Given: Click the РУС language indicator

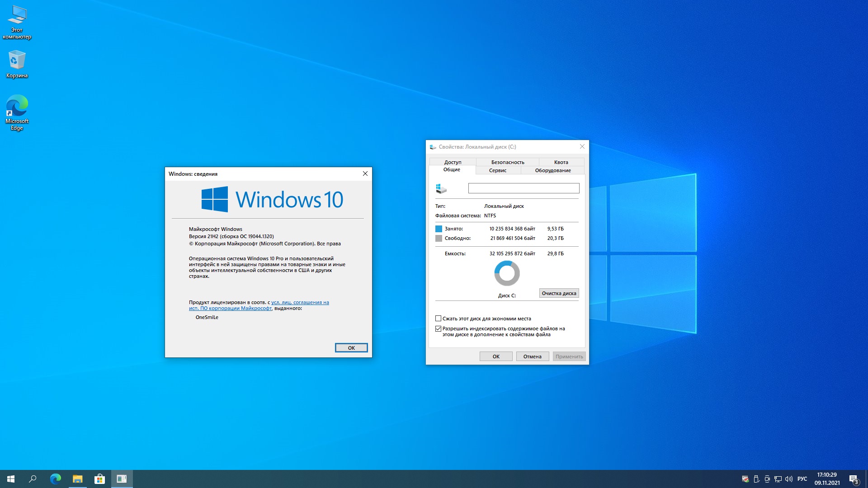Looking at the screenshot, I should (x=802, y=479).
